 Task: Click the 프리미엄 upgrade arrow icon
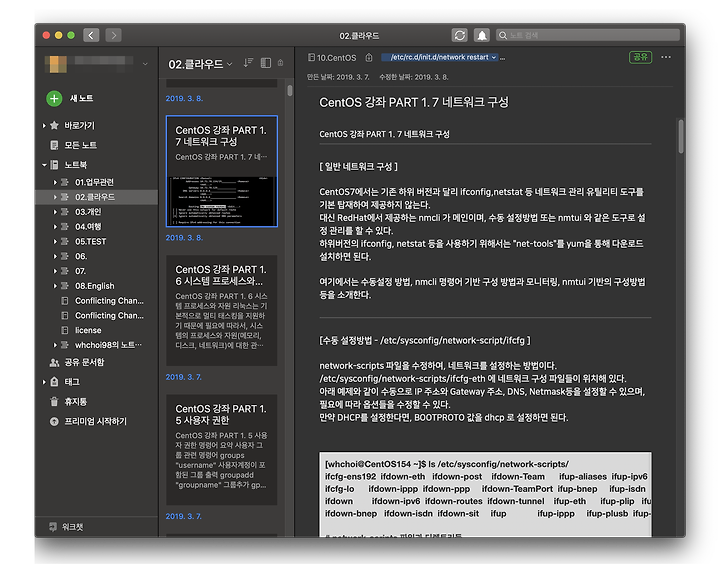[54, 421]
